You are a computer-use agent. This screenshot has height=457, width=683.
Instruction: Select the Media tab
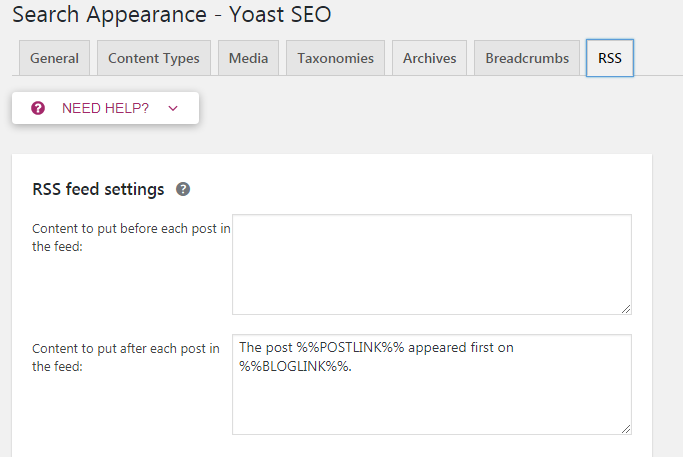pyautogui.click(x=248, y=58)
